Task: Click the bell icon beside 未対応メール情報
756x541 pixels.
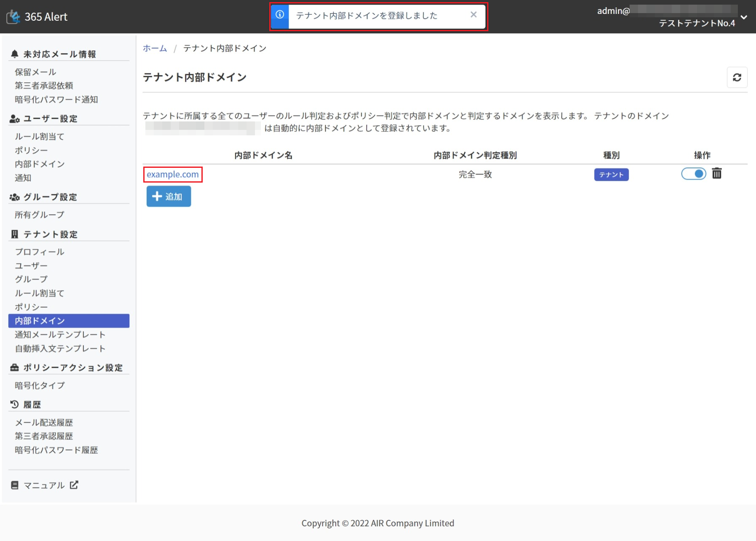Action: click(x=15, y=54)
